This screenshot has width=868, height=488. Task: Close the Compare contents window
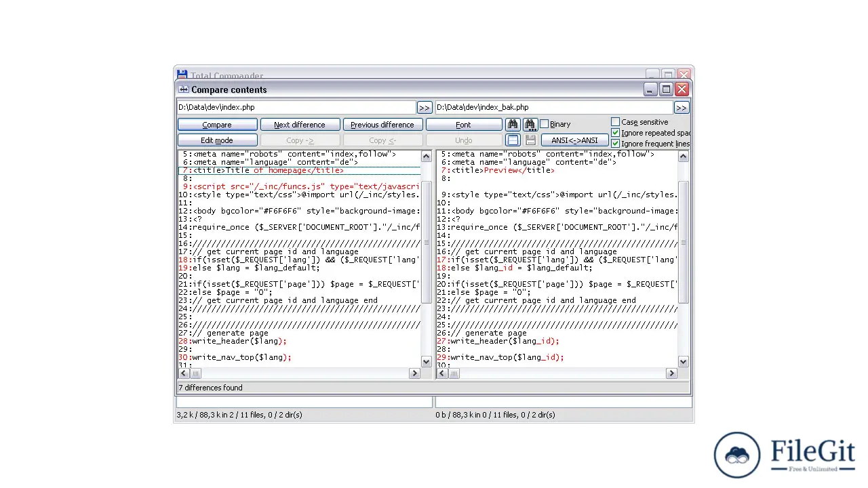[682, 89]
